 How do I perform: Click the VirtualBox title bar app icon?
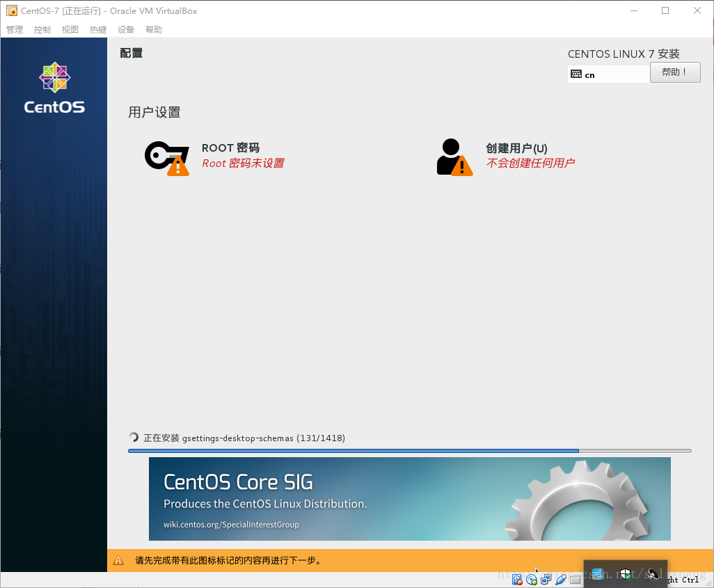point(12,10)
